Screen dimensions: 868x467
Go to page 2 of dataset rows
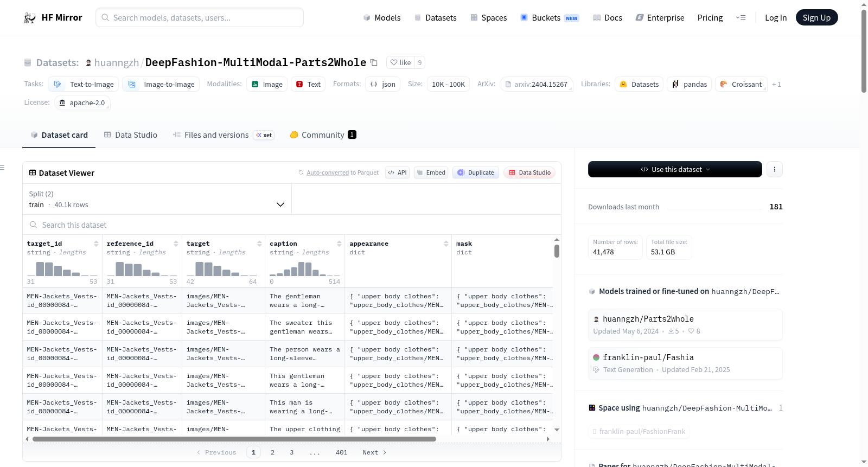(272, 452)
